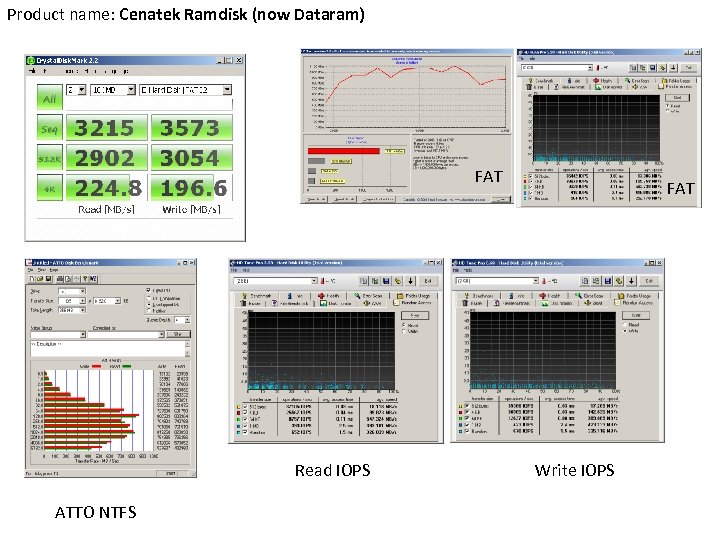Screen dimensions: 720x540
Task: Click the Print icon in ATTO toolbar
Action: coord(60,279)
